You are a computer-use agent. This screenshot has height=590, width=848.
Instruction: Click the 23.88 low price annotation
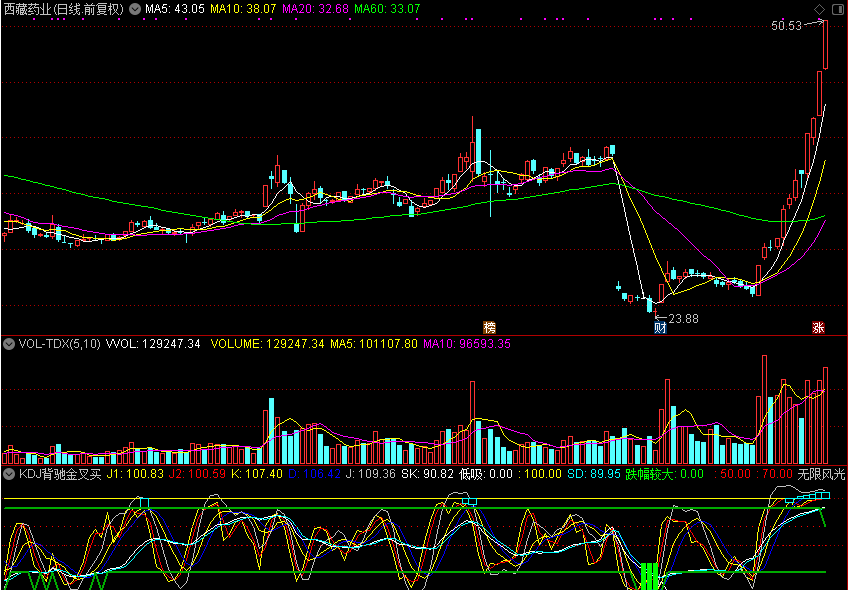pyautogui.click(x=683, y=318)
